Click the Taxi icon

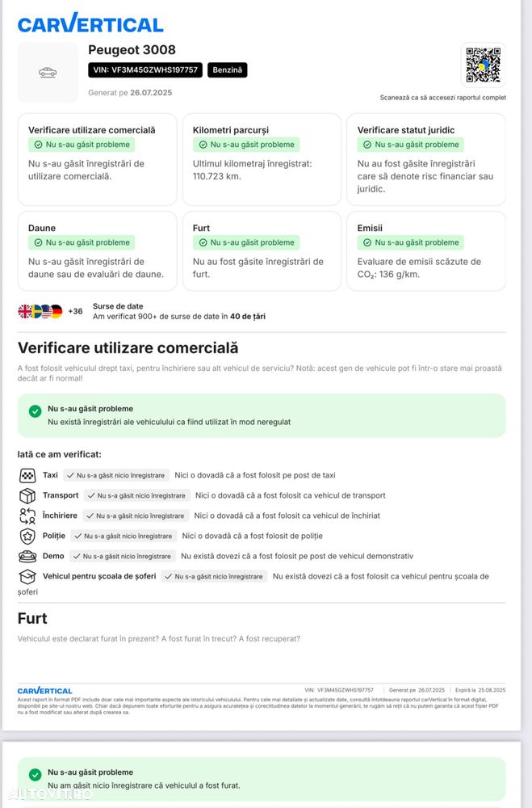point(27,475)
